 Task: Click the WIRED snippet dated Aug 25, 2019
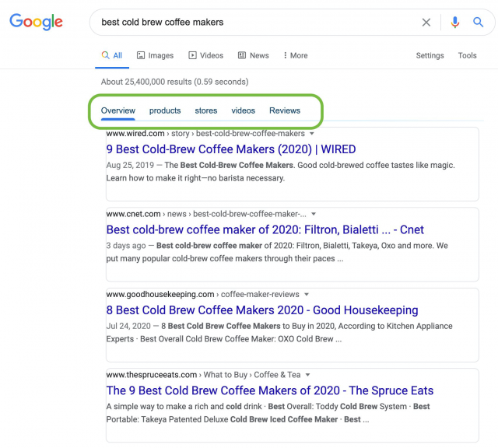280,171
